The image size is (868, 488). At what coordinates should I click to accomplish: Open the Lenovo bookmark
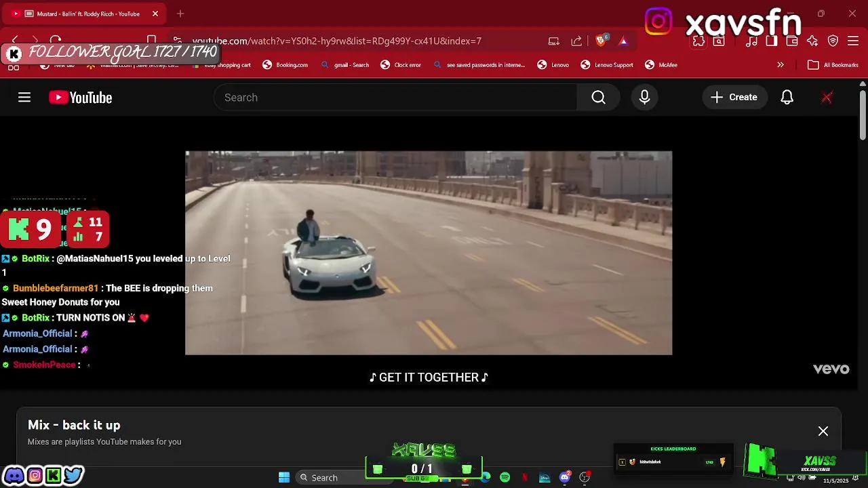coord(553,65)
